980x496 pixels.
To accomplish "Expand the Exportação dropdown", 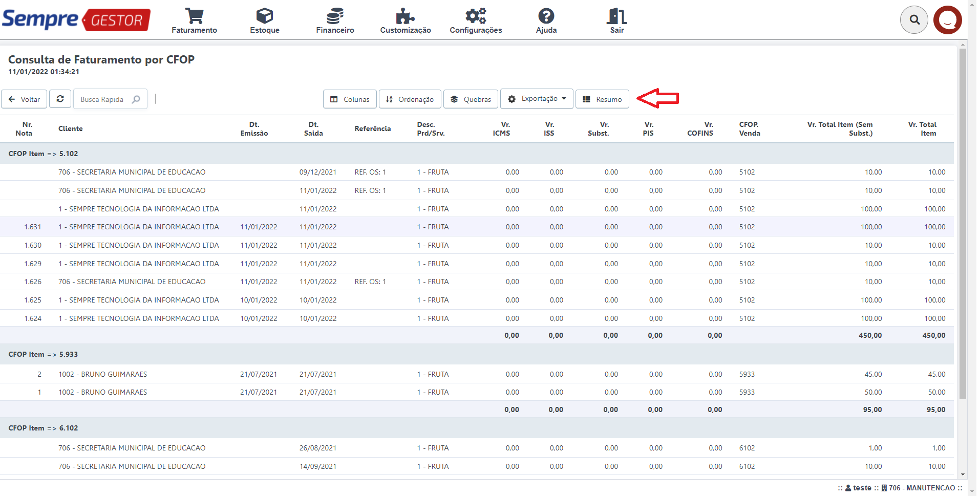I will click(537, 99).
